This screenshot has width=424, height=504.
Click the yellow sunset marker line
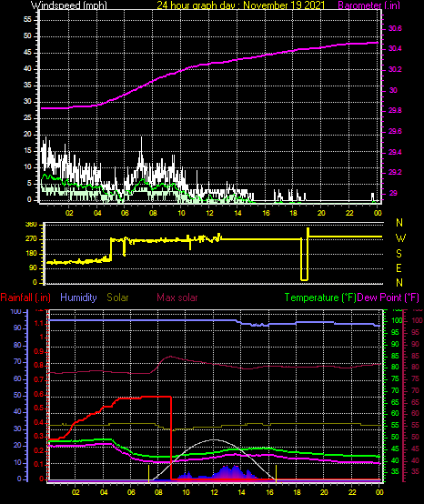276,473
